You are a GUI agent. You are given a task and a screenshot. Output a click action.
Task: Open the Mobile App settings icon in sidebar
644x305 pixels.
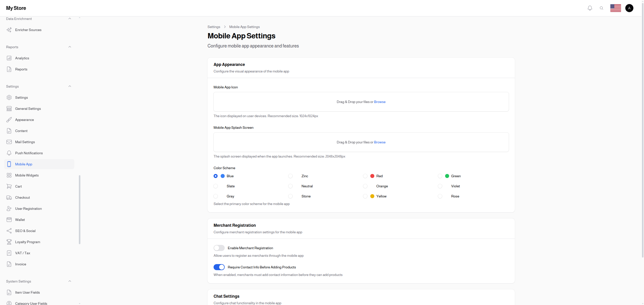9,164
